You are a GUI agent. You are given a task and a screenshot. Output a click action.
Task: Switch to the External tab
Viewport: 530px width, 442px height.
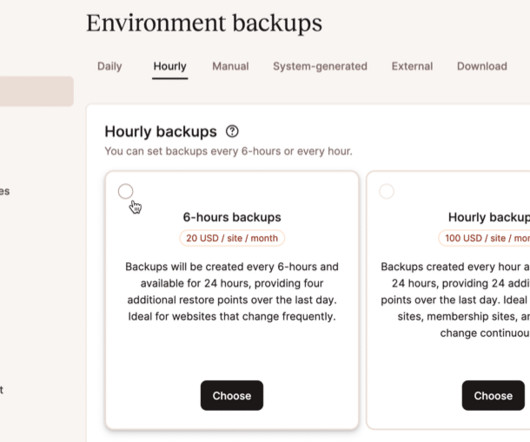(x=412, y=66)
